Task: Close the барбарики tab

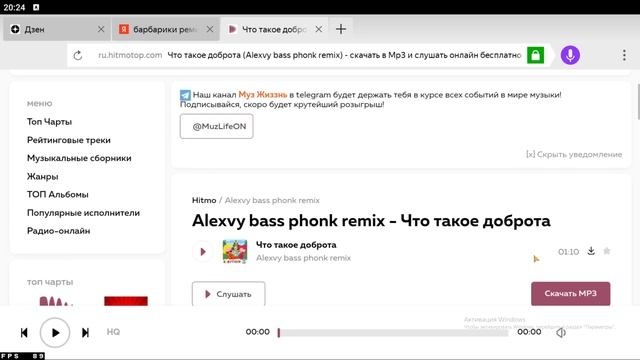Action: tap(209, 29)
